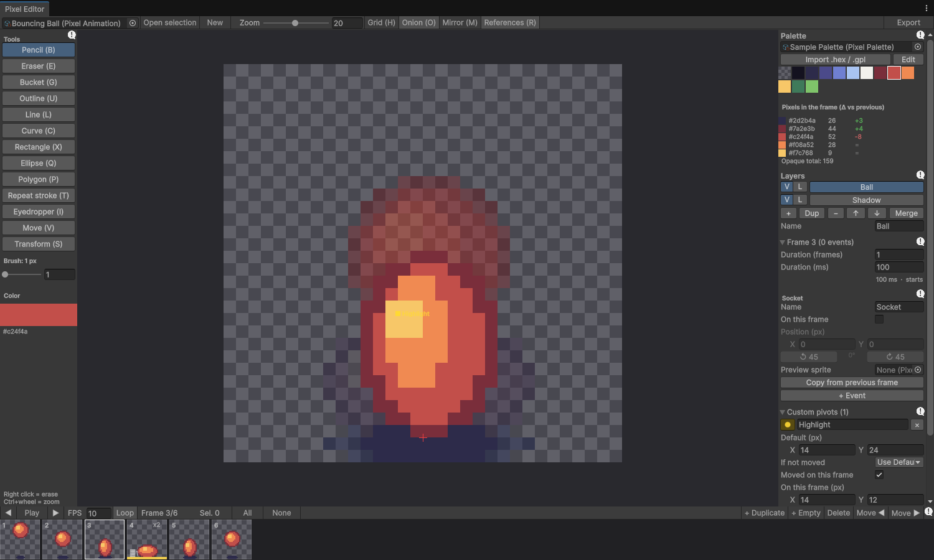This screenshot has width=934, height=560.
Task: Select frame 4 thumbnail in the timeline
Action: tap(147, 539)
